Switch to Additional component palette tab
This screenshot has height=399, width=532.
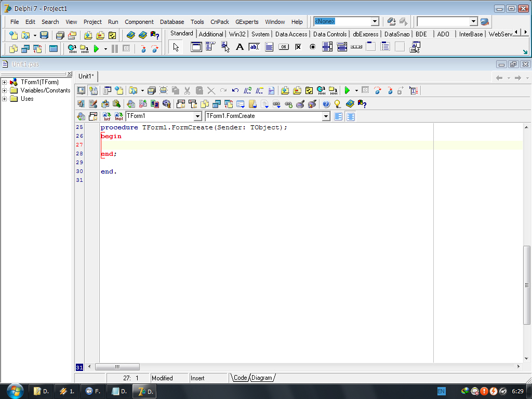point(211,34)
